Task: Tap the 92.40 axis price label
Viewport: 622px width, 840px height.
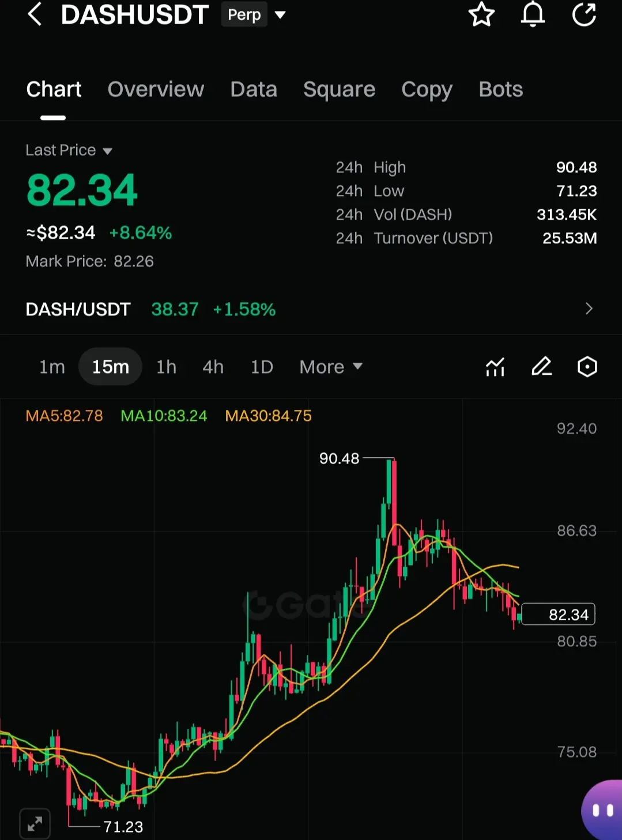Action: tap(576, 428)
